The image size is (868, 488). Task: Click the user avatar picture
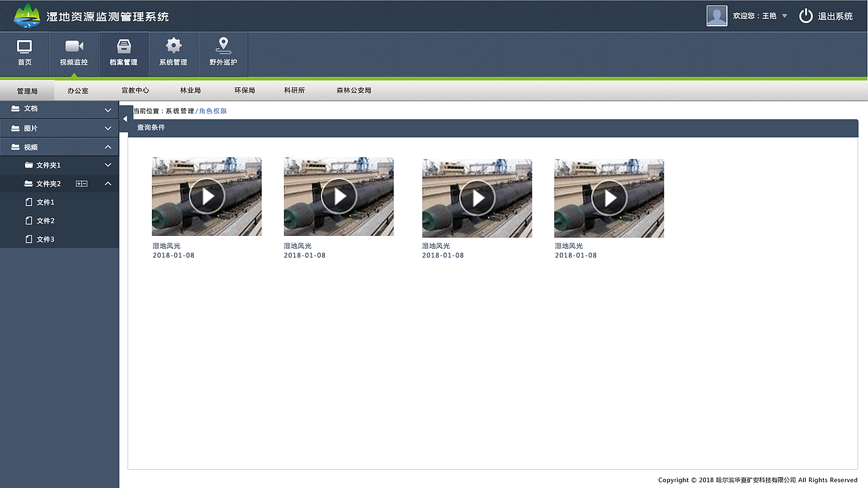(x=717, y=16)
